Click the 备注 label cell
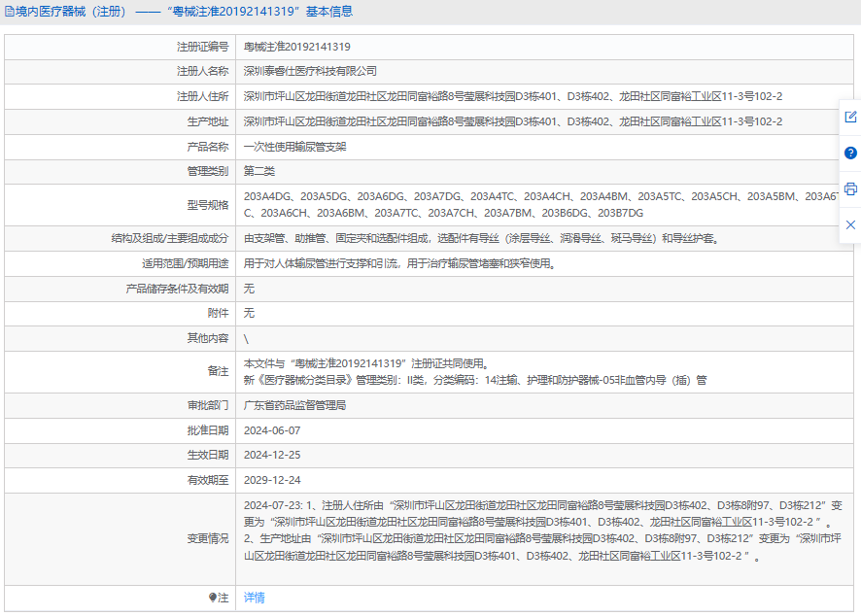The height and width of the screenshot is (616, 861). click(x=121, y=372)
